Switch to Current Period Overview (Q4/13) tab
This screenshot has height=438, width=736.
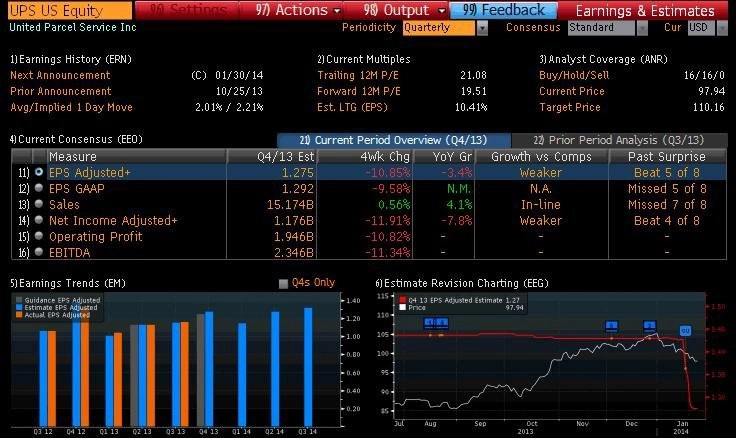[393, 140]
